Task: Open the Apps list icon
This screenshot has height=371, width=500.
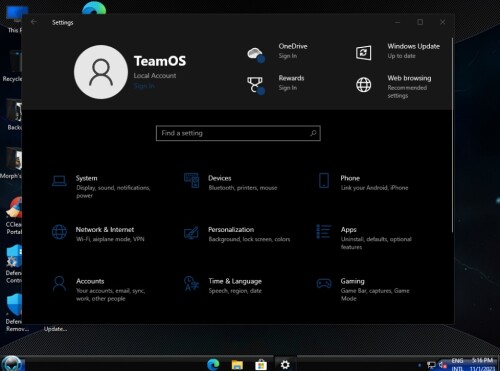Action: coord(324,232)
